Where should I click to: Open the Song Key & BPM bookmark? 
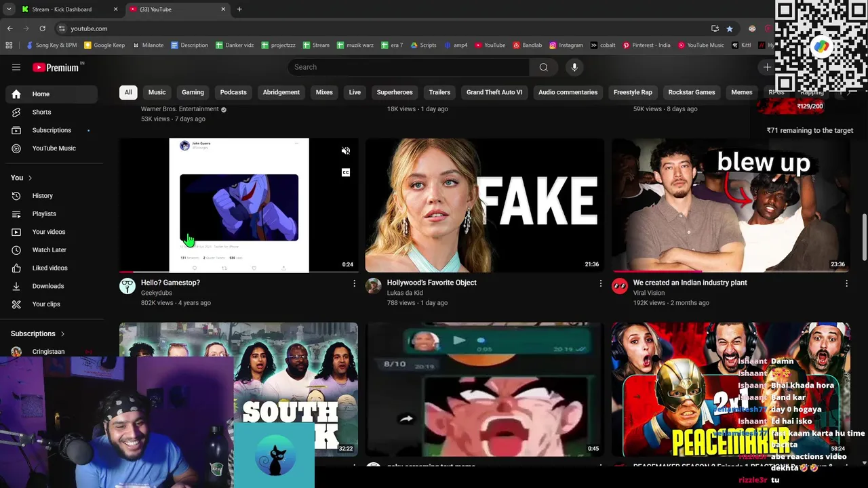click(x=52, y=45)
